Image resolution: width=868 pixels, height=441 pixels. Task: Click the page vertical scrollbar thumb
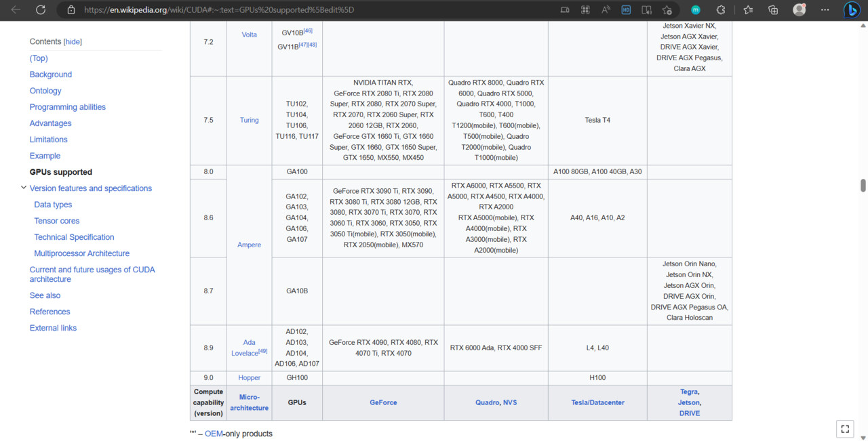tap(863, 186)
